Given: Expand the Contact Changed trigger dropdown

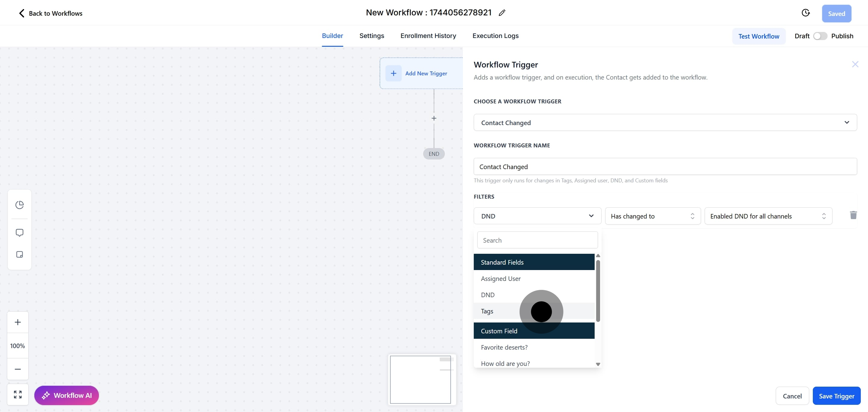Looking at the screenshot, I should (x=665, y=123).
